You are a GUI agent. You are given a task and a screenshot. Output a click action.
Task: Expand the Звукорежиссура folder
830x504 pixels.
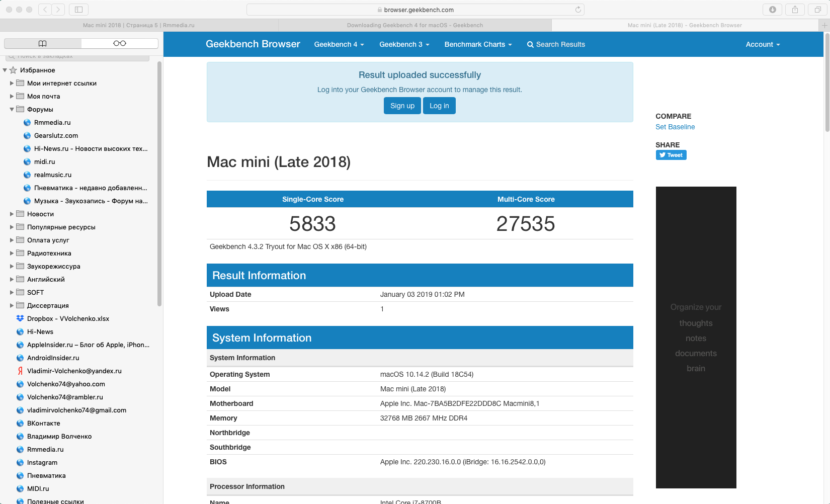pyautogui.click(x=12, y=266)
